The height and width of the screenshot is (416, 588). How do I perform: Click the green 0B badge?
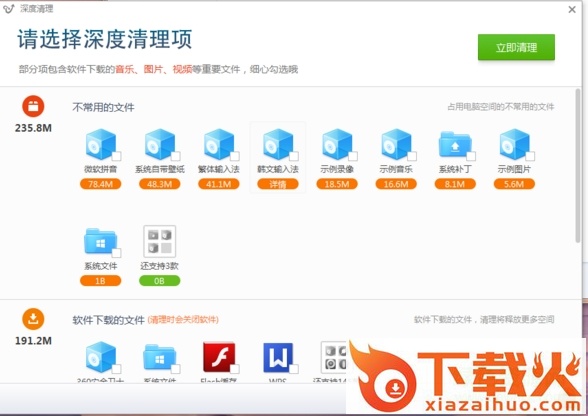tap(160, 281)
